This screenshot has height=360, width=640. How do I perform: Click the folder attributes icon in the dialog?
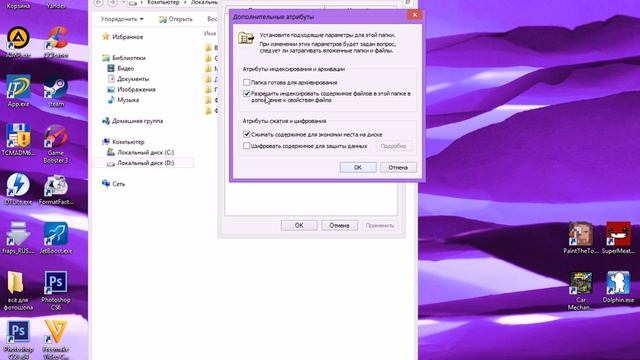tap(246, 38)
